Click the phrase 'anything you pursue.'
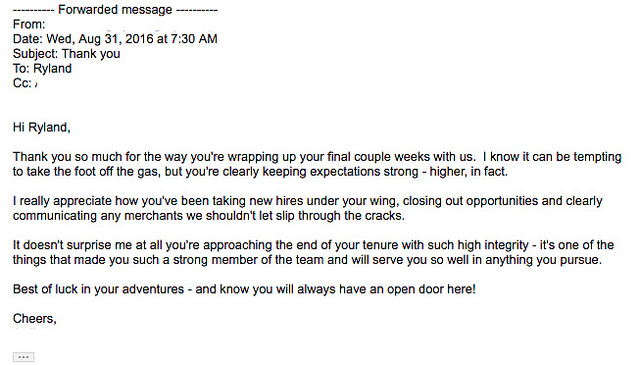Screen dimensions: 640x365 (543, 260)
